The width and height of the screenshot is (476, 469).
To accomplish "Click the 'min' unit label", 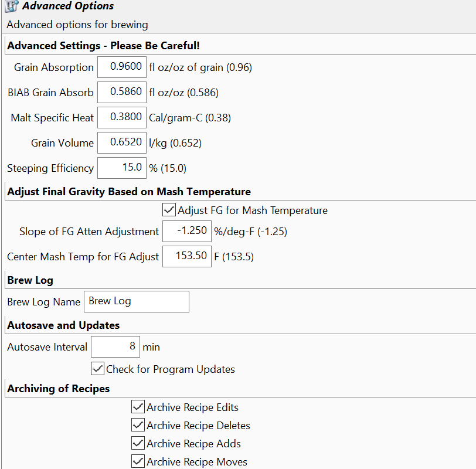I will [151, 347].
